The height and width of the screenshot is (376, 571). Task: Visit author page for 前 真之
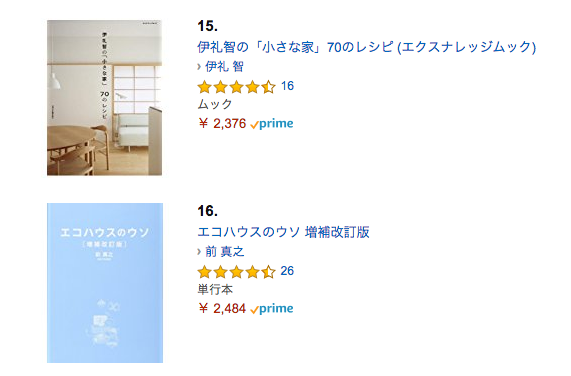225,252
